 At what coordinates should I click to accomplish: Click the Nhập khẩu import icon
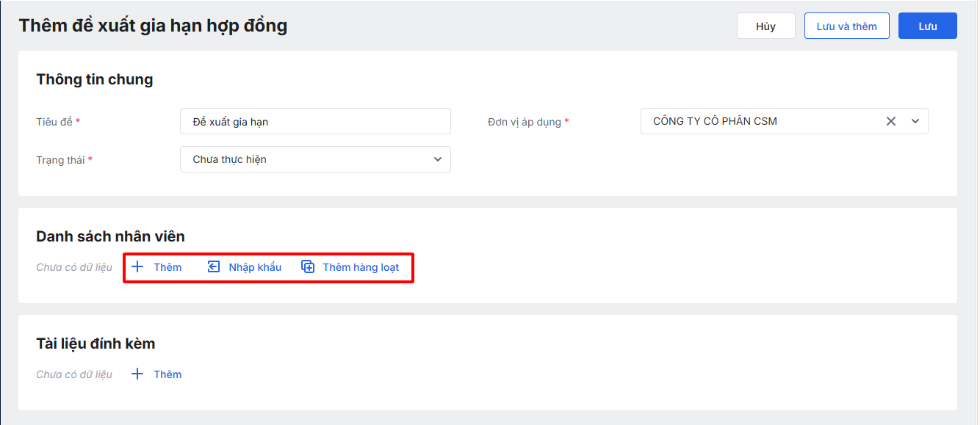pos(214,266)
